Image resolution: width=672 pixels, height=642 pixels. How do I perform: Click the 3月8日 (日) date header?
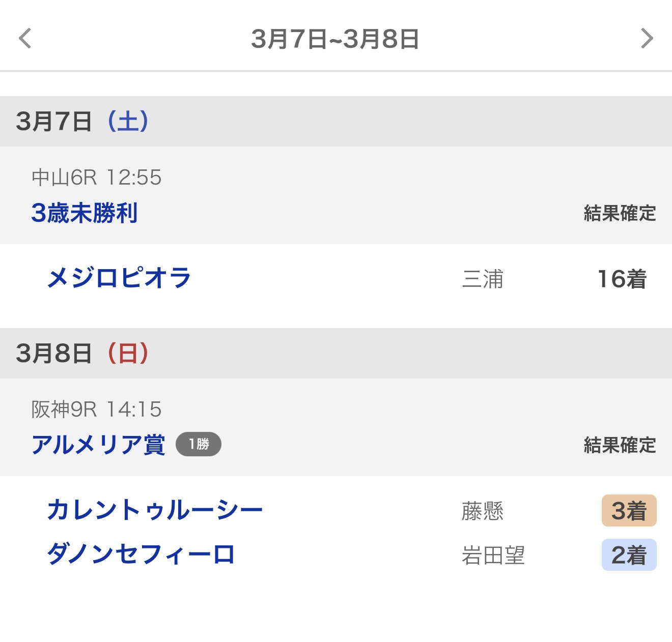(82, 354)
